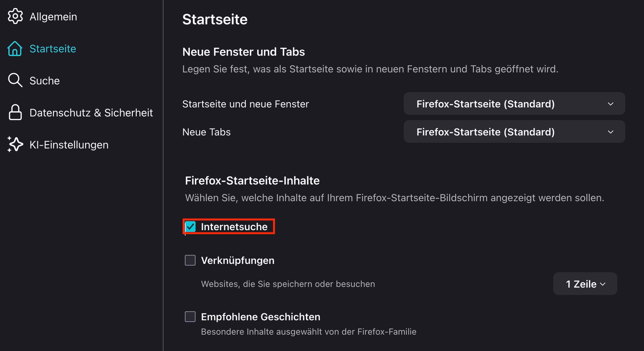This screenshot has width=644, height=351.
Task: Click the Empfohlene Geschichten label text
Action: pos(260,317)
